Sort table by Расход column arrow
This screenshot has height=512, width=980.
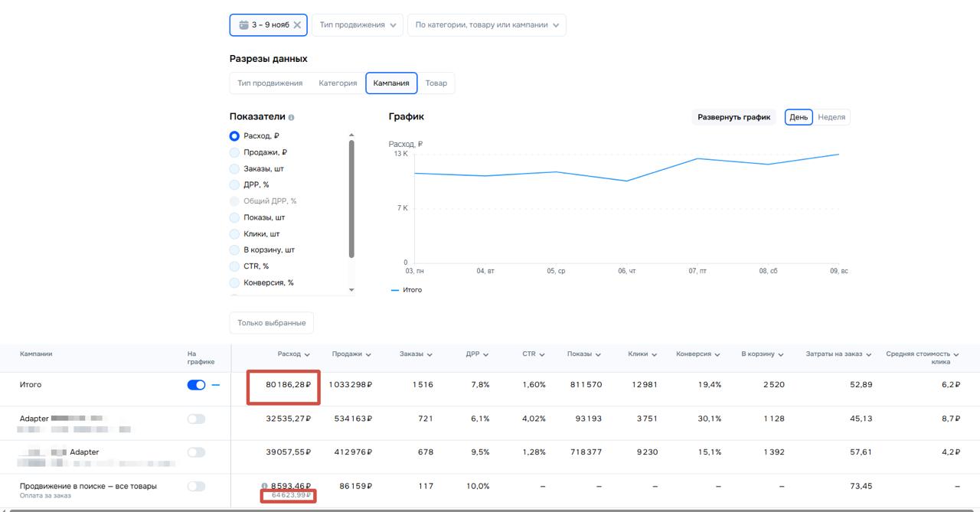tap(307, 355)
